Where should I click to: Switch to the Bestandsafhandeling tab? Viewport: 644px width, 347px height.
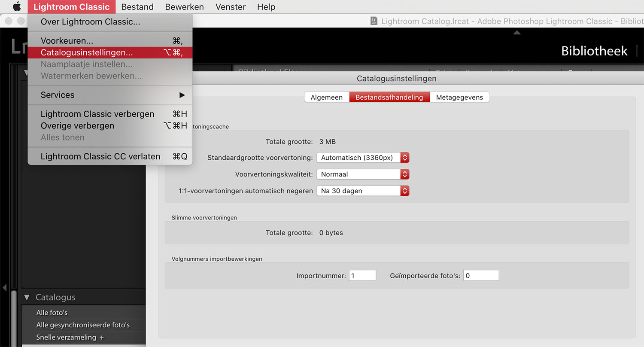point(389,97)
